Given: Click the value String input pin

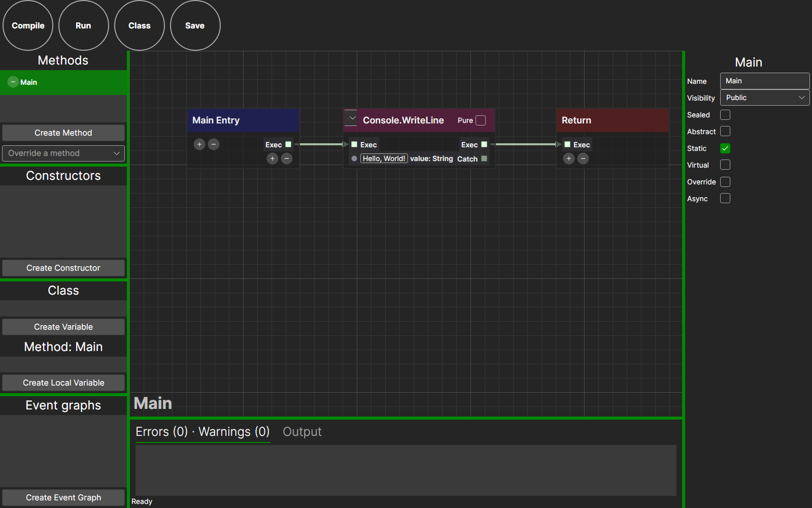Looking at the screenshot, I should [354, 158].
